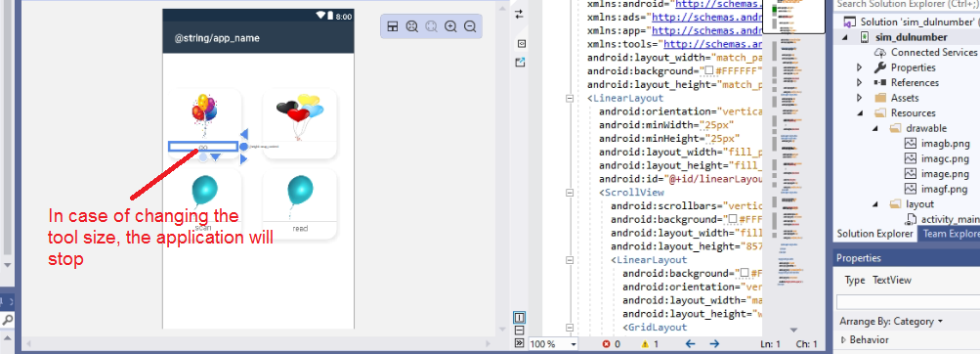Image resolution: width=980 pixels, height=354 pixels.
Task: Click the Assets folder icon
Action: click(880, 98)
